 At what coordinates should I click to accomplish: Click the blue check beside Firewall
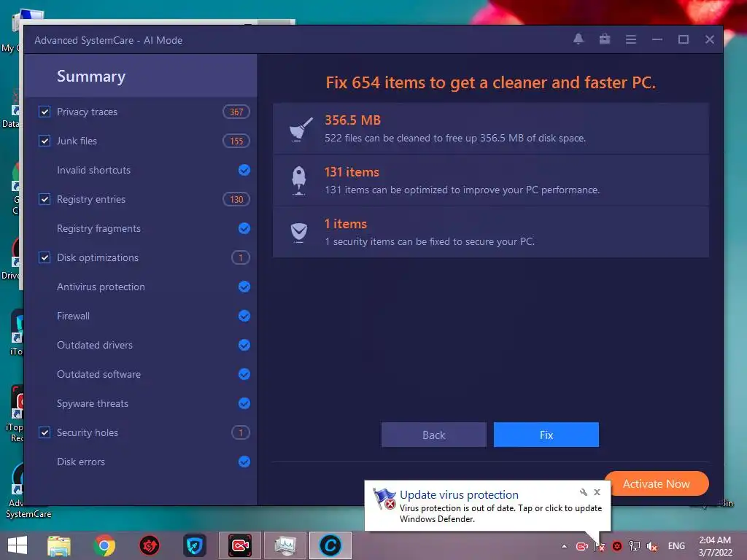[244, 316]
